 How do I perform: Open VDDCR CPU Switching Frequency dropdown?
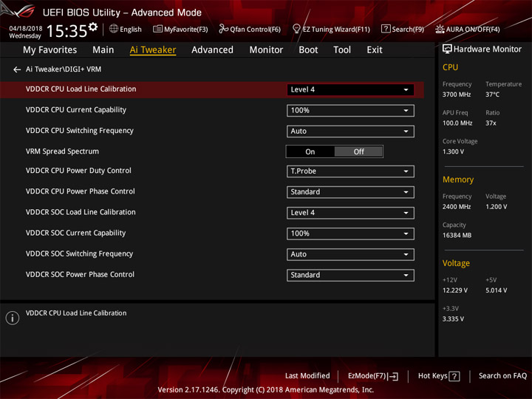pyautogui.click(x=350, y=132)
